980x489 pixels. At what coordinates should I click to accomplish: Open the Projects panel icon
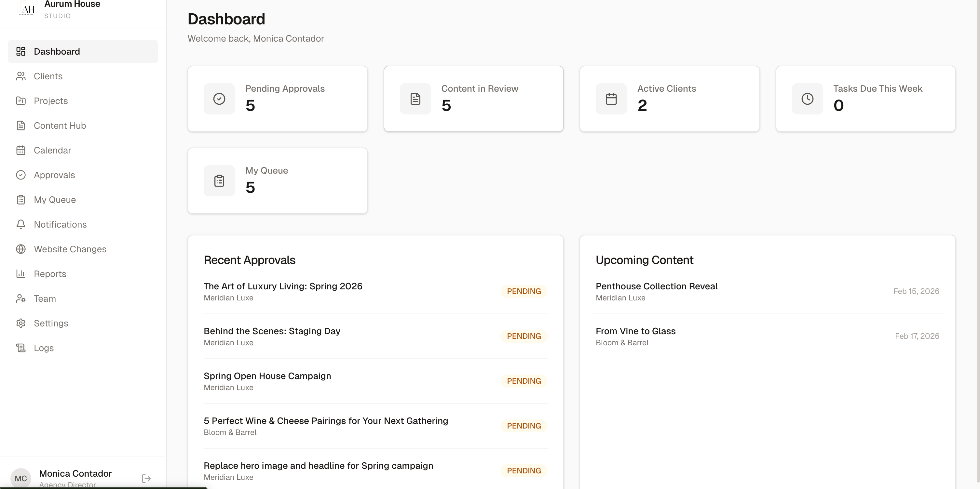[21, 101]
